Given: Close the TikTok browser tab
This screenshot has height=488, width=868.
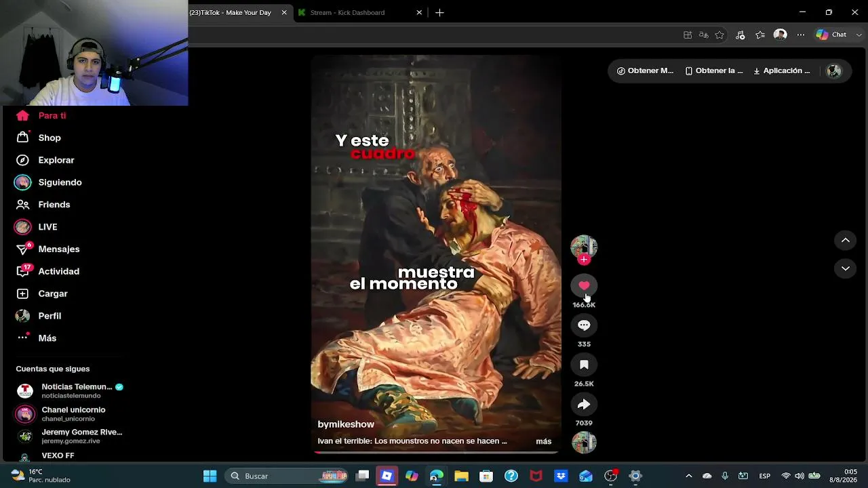Looking at the screenshot, I should coord(284,12).
